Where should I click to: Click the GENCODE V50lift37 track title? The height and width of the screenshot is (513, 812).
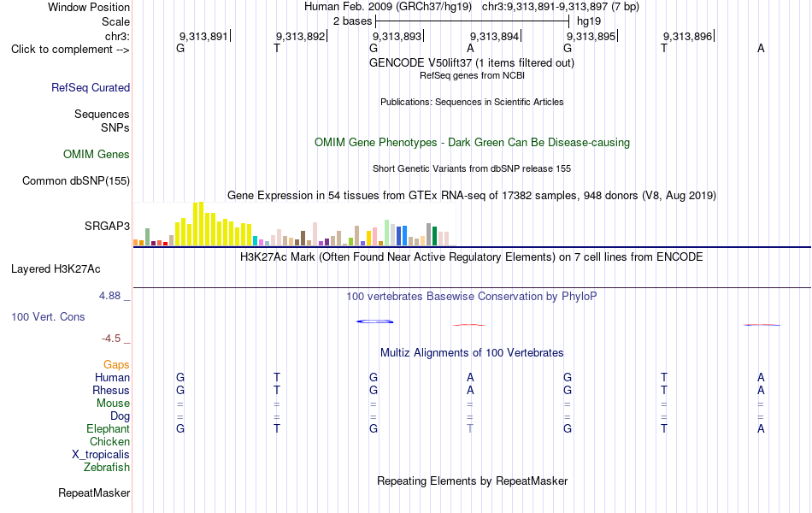click(471, 62)
